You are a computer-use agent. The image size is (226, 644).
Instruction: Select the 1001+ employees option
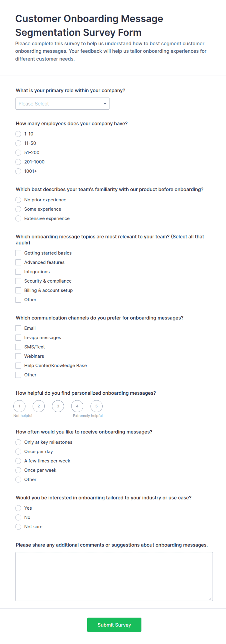pos(18,171)
